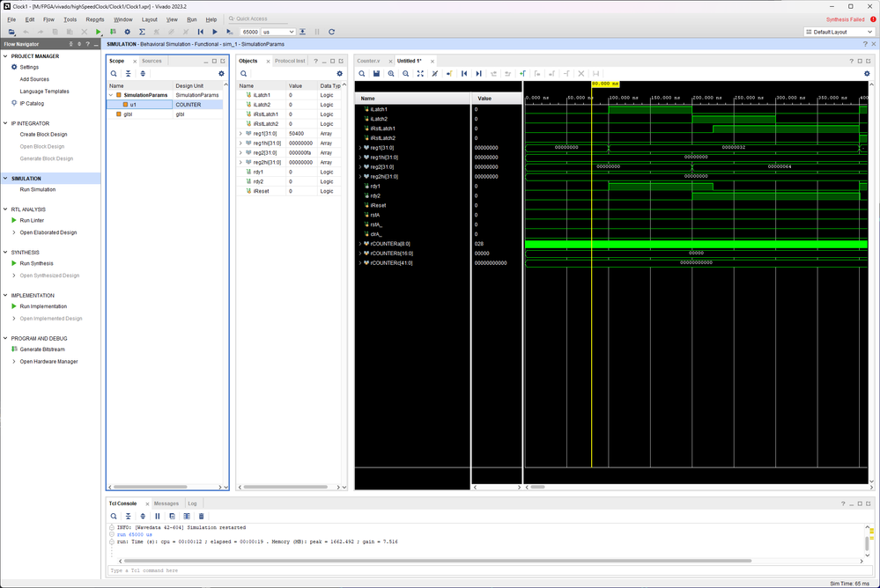This screenshot has height=588, width=880.
Task: Open the simulation time unit dropdown
Action: [277, 32]
